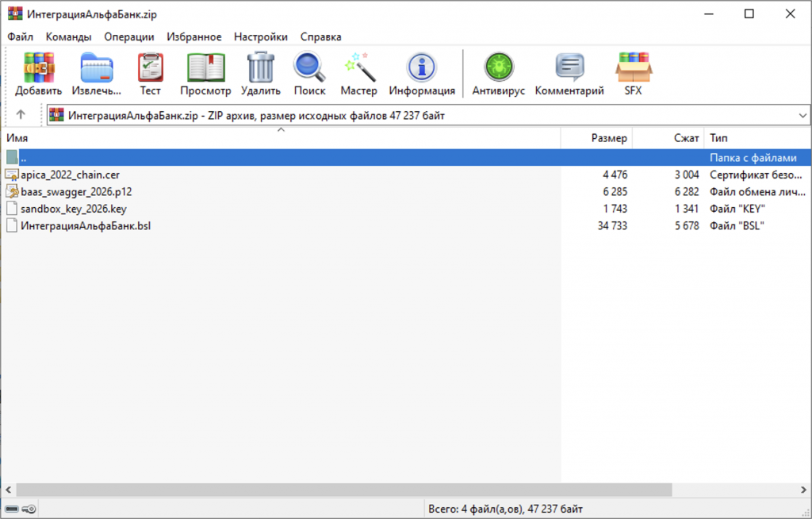
Task: Click the horizontal scrollbar right arrow
Action: click(803, 490)
